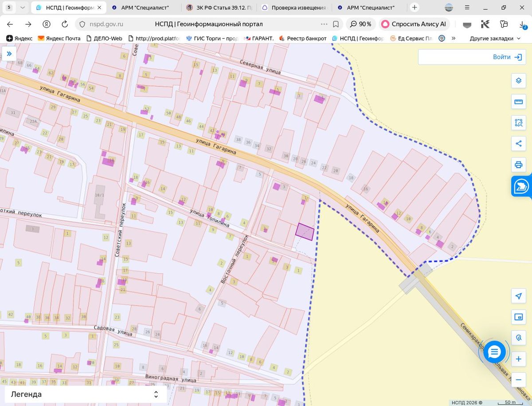Go back to the previous page
Image resolution: width=532 pixels, height=406 pixels.
coord(10,24)
